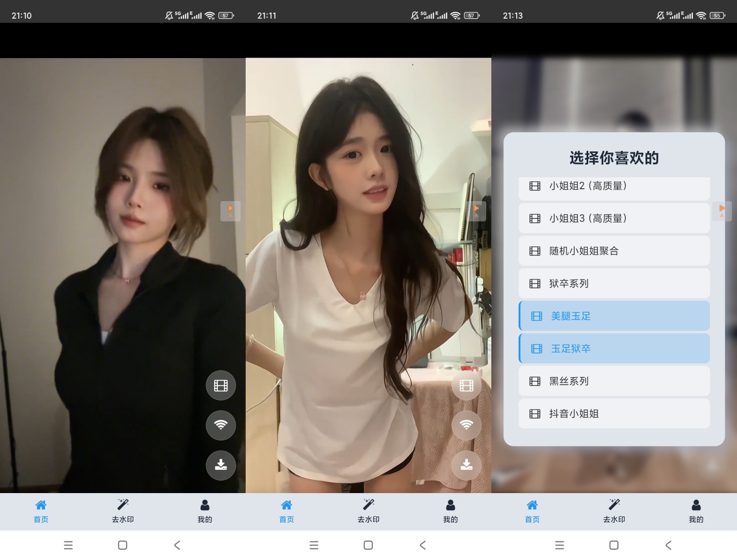
Task: Open the 我的 tab on the 21:11 screen
Action: [x=450, y=511]
